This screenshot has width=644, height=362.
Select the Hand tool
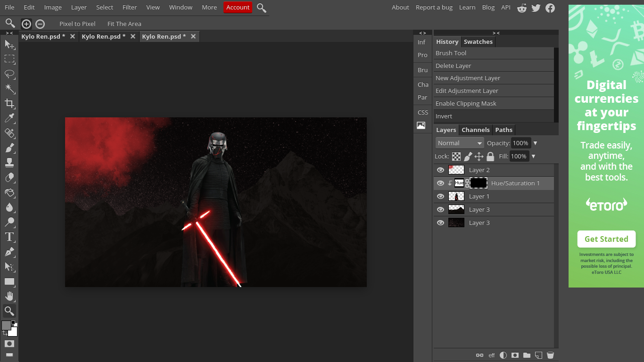coord(9,296)
